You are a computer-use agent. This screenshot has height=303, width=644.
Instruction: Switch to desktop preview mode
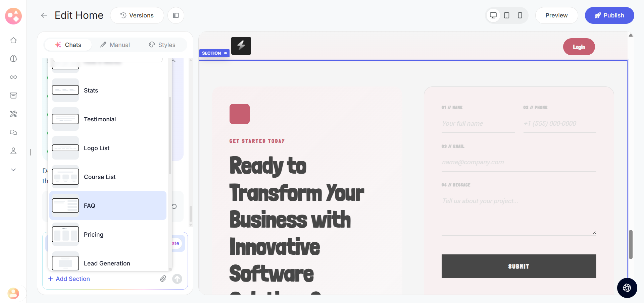click(x=493, y=15)
